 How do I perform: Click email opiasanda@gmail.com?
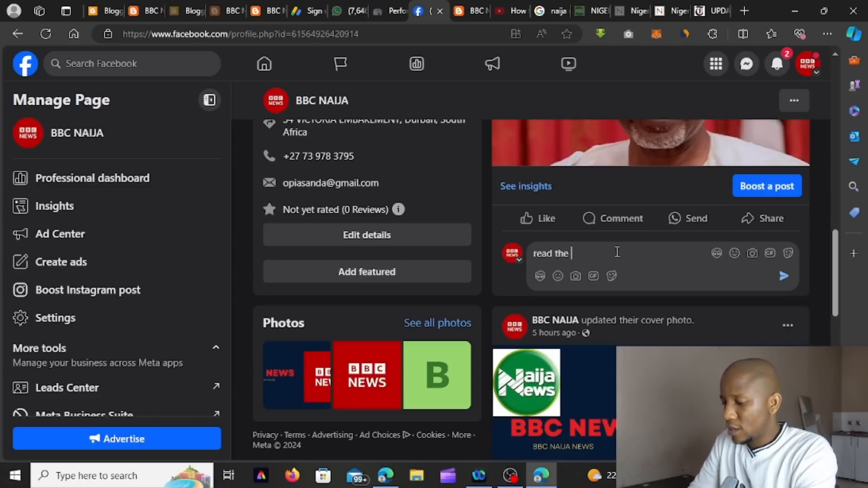330,183
